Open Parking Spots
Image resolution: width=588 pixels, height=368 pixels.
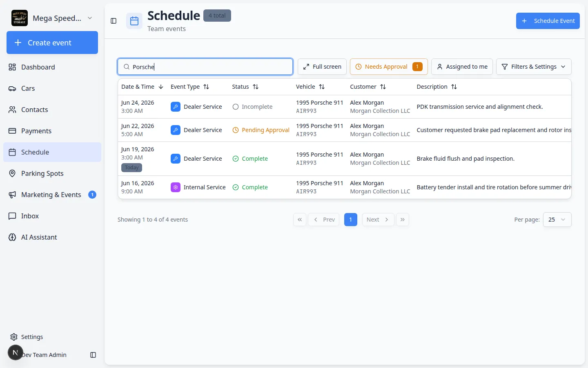(52, 173)
